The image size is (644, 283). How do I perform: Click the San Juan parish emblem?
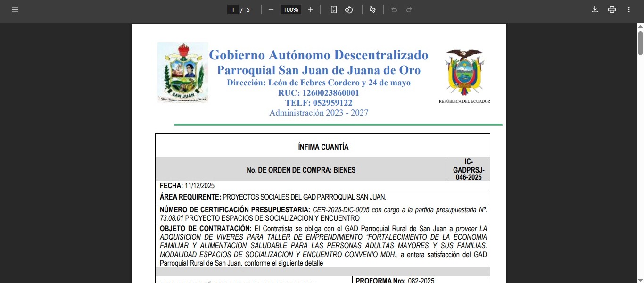point(183,72)
